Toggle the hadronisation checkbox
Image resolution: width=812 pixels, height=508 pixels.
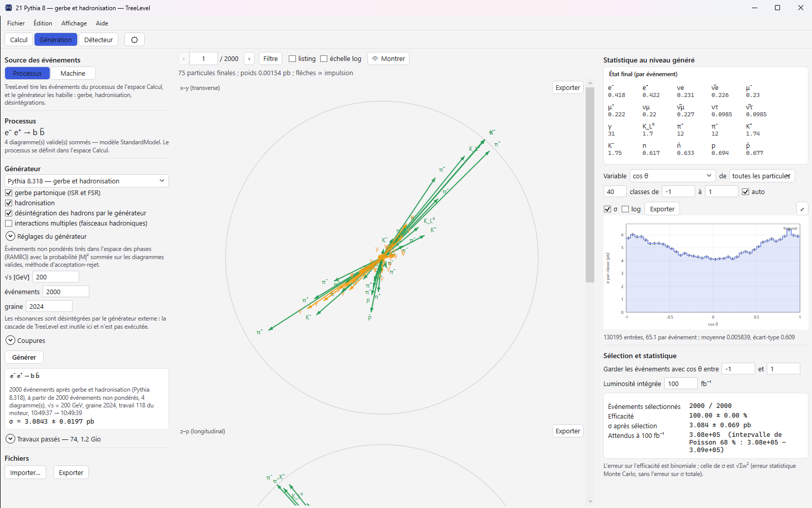[x=9, y=203]
